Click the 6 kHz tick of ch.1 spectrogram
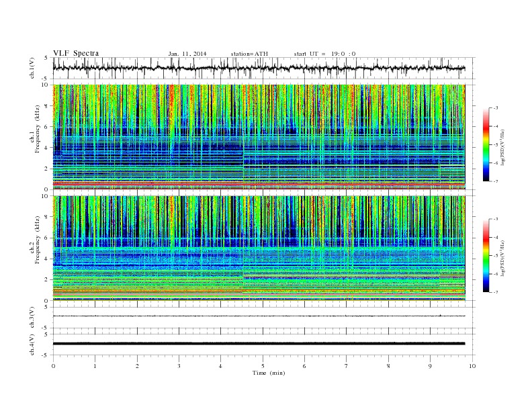The width and height of the screenshot is (532, 411). pyautogui.click(x=47, y=127)
